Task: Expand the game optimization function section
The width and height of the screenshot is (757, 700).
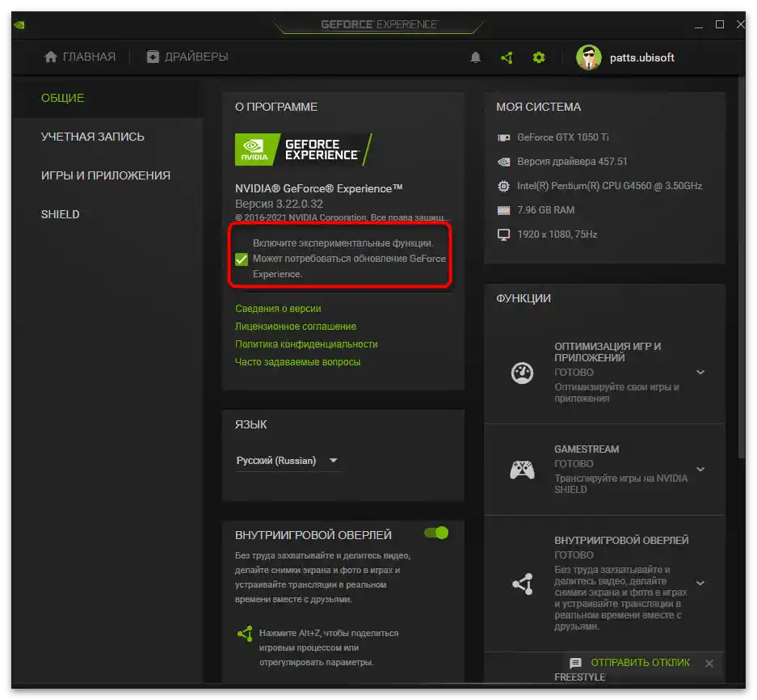Action: (700, 373)
